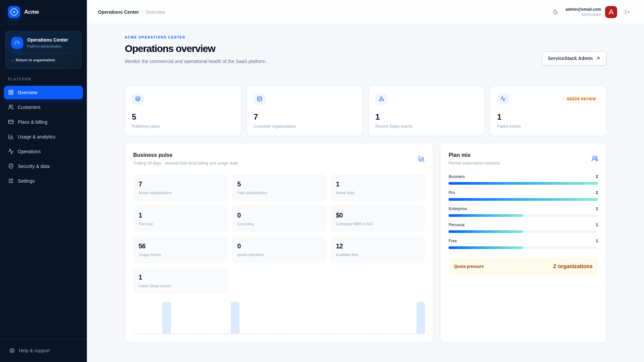The width and height of the screenshot is (644, 362).
Task: Click the Quota pressure banner
Action: 523,266
